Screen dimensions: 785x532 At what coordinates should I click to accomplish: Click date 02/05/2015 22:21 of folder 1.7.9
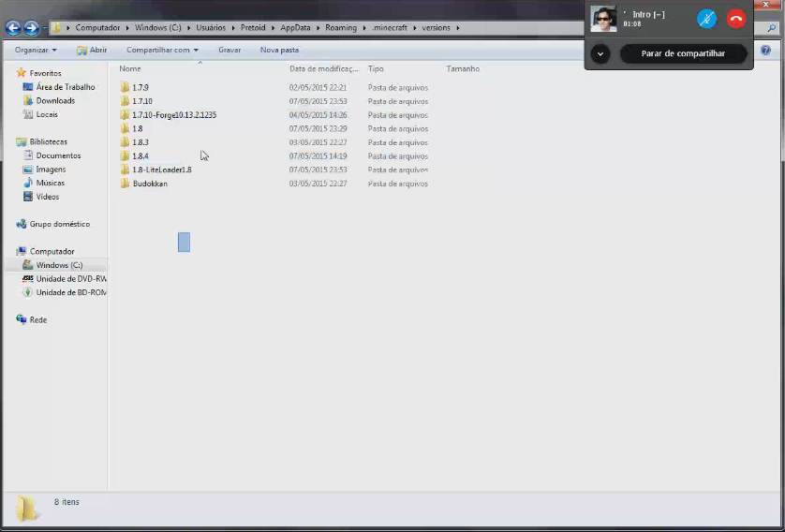tap(318, 88)
